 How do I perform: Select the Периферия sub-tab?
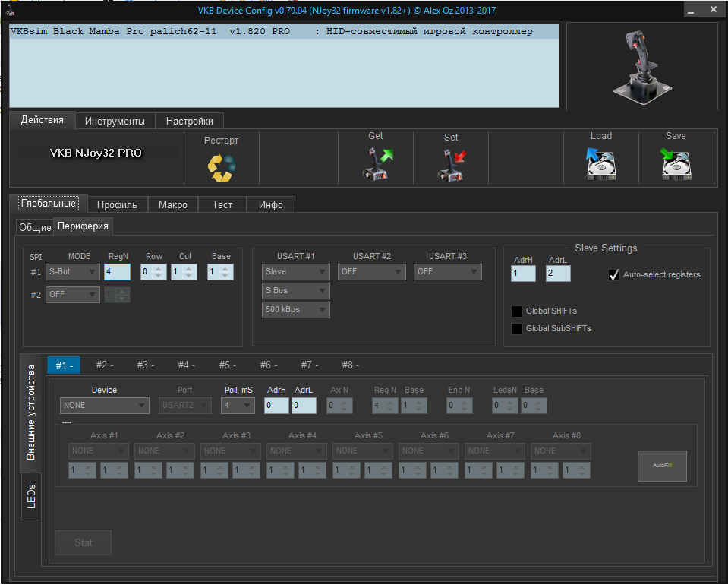point(83,226)
